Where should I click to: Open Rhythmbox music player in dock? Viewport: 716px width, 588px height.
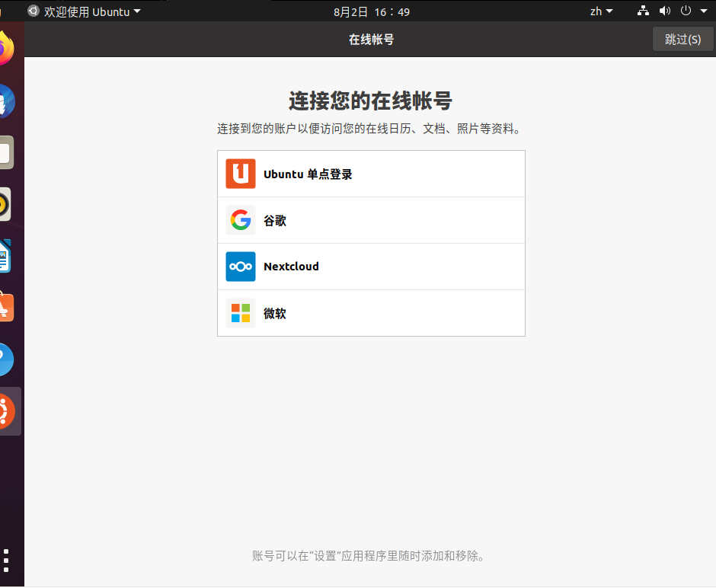point(5,204)
